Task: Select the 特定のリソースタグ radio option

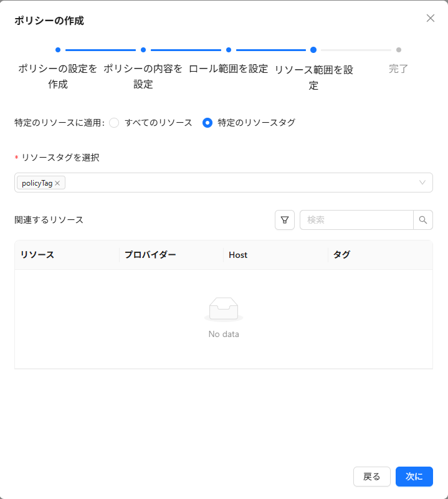Action: click(x=207, y=123)
